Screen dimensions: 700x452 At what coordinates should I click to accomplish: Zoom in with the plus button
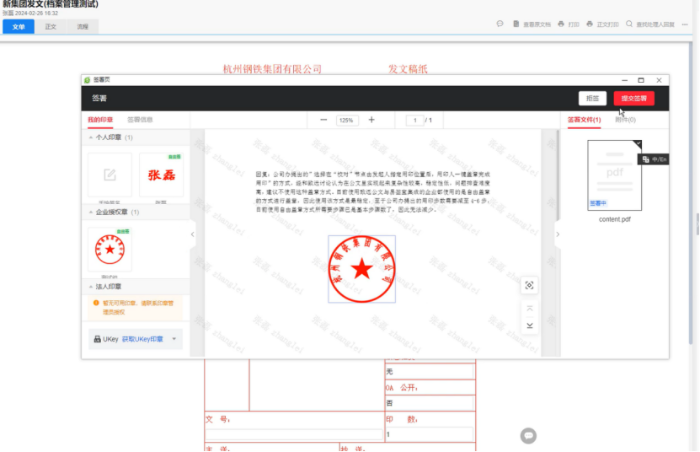click(371, 120)
